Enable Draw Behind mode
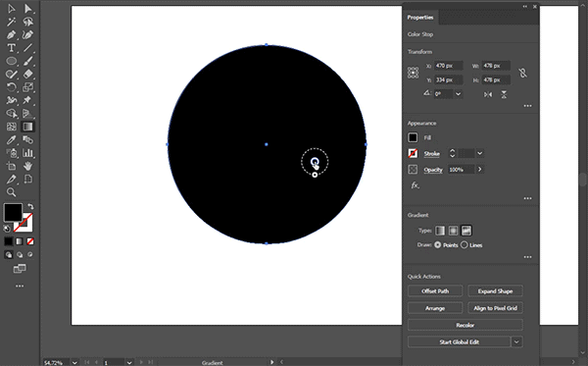 click(x=20, y=255)
